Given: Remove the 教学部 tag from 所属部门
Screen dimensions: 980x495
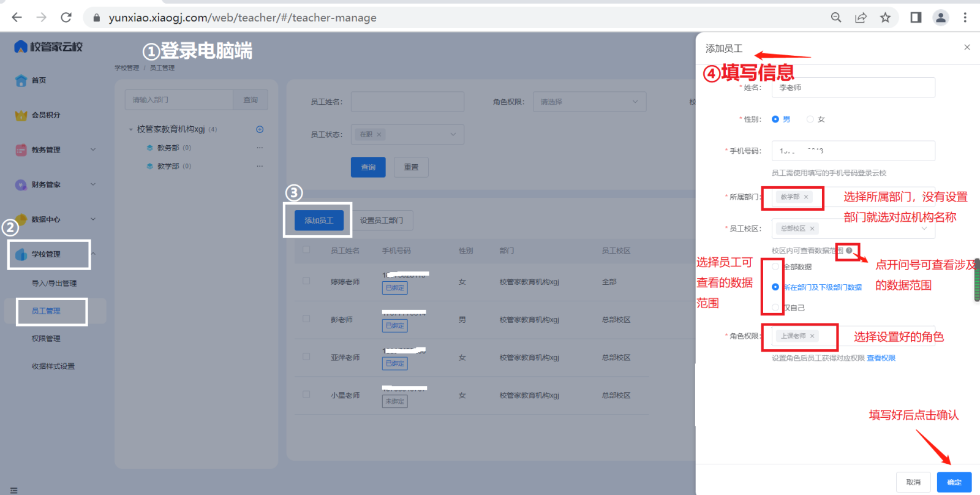Looking at the screenshot, I should (x=806, y=197).
